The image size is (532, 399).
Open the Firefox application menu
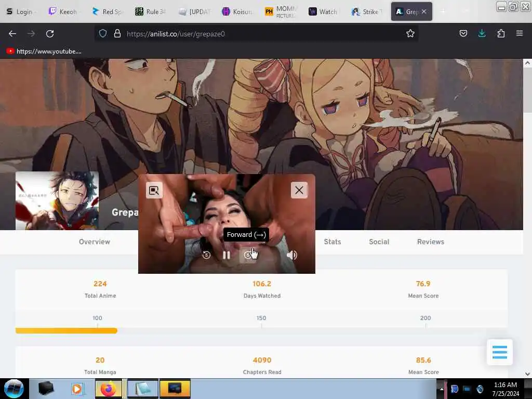(520, 34)
